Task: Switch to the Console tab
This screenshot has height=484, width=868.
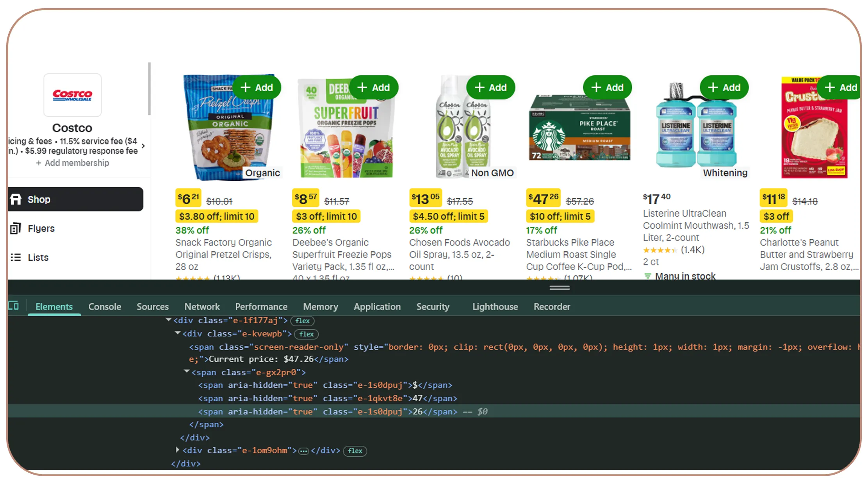Action: (105, 307)
